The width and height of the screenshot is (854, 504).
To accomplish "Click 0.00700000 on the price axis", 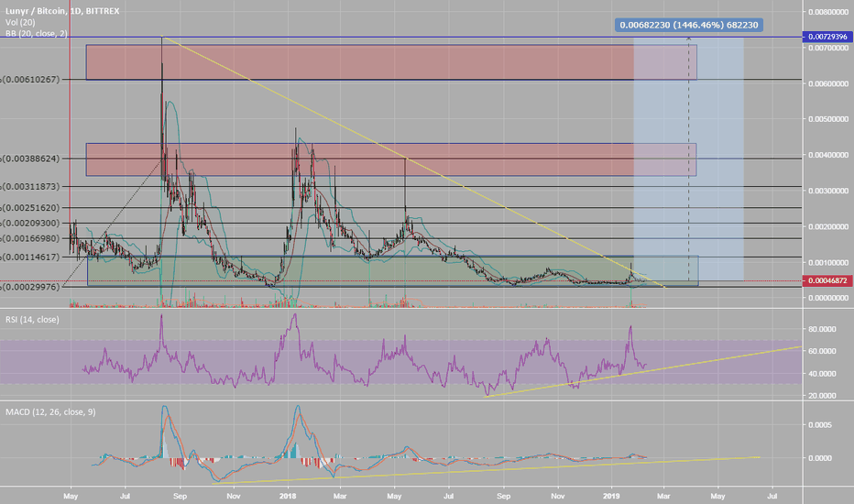I will [827, 48].
